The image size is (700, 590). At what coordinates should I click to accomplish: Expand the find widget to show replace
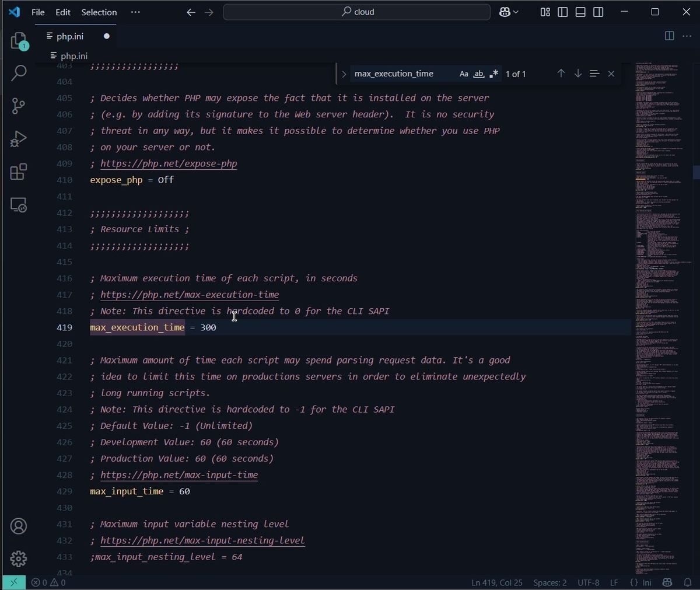click(x=344, y=74)
